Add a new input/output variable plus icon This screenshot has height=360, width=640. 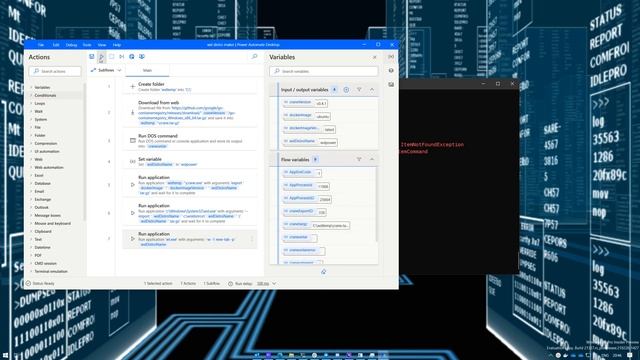[346, 89]
